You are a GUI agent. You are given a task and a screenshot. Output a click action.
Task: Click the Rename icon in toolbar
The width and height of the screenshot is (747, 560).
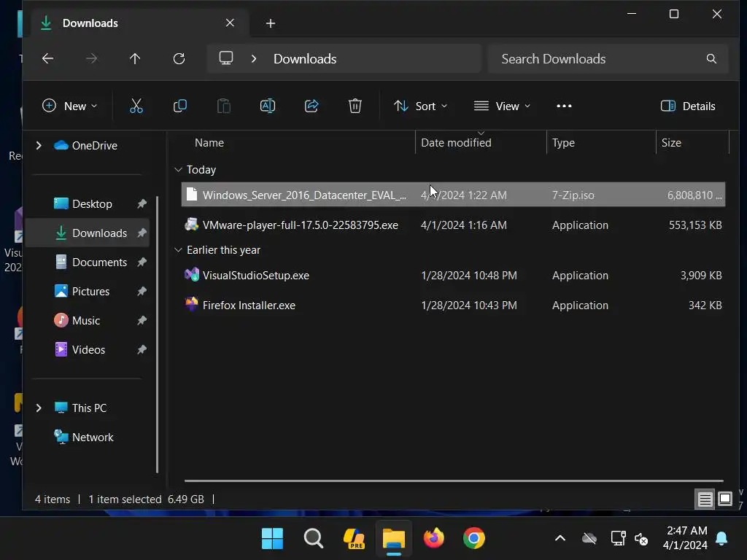[268, 106]
